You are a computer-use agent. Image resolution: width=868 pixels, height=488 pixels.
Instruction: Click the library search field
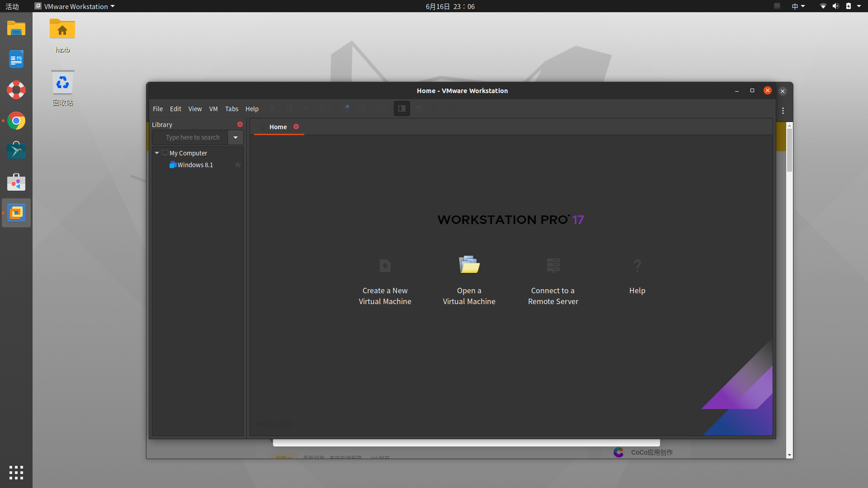click(x=190, y=137)
